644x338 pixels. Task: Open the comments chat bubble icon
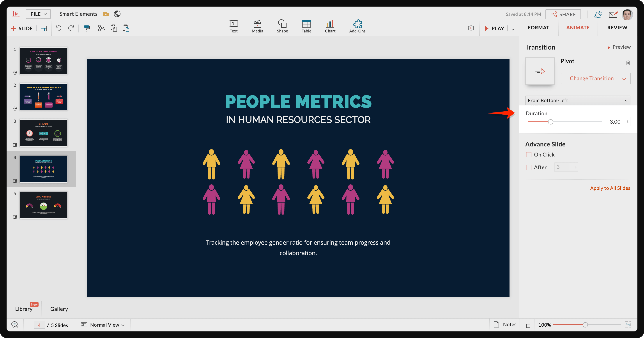[x=15, y=325]
